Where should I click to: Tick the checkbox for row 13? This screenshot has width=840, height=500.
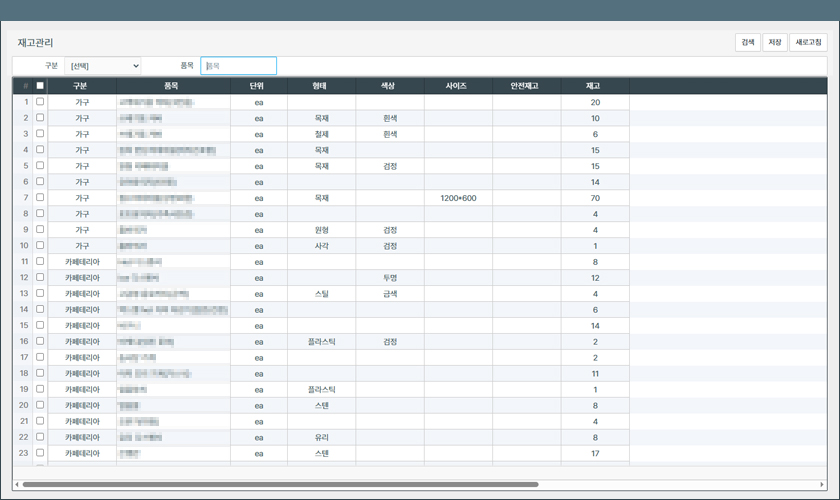click(x=40, y=294)
